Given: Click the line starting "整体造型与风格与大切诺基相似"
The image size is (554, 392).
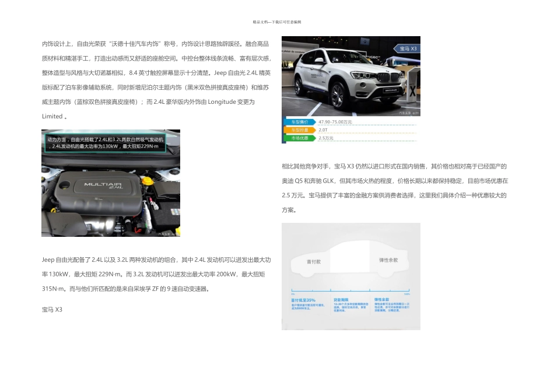Looking at the screenshot, I should [x=156, y=73].
